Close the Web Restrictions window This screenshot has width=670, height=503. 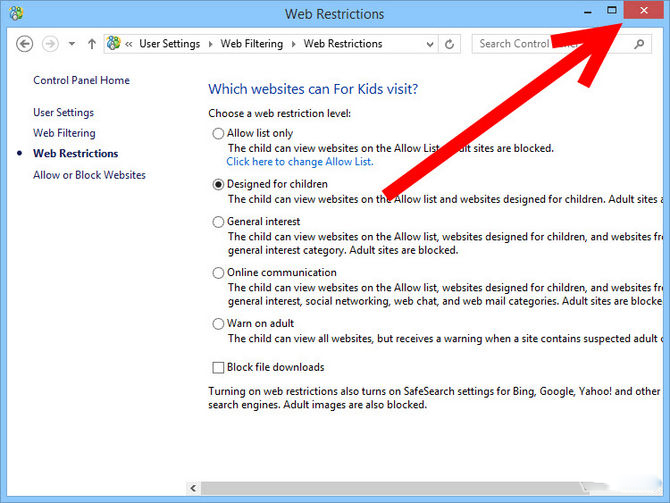644,10
